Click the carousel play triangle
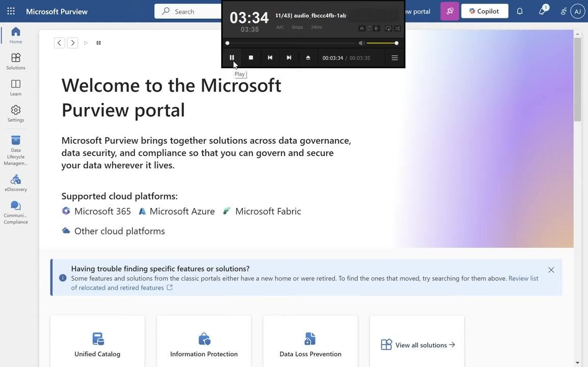Screen dimensions: 588x367 coord(86,43)
